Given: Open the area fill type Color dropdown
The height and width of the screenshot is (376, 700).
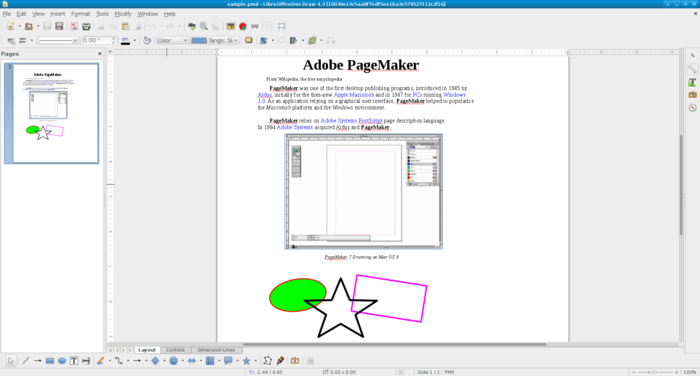Looking at the screenshot, I should [172, 40].
